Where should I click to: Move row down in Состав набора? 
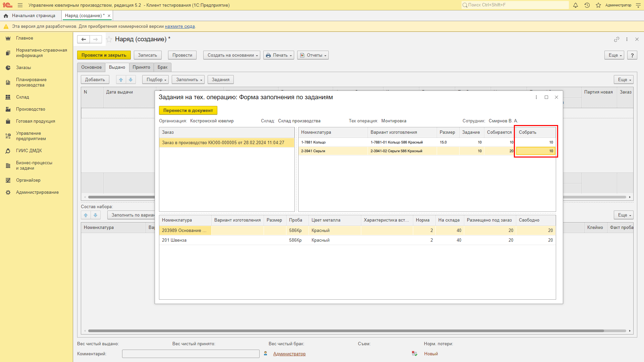[x=96, y=215]
